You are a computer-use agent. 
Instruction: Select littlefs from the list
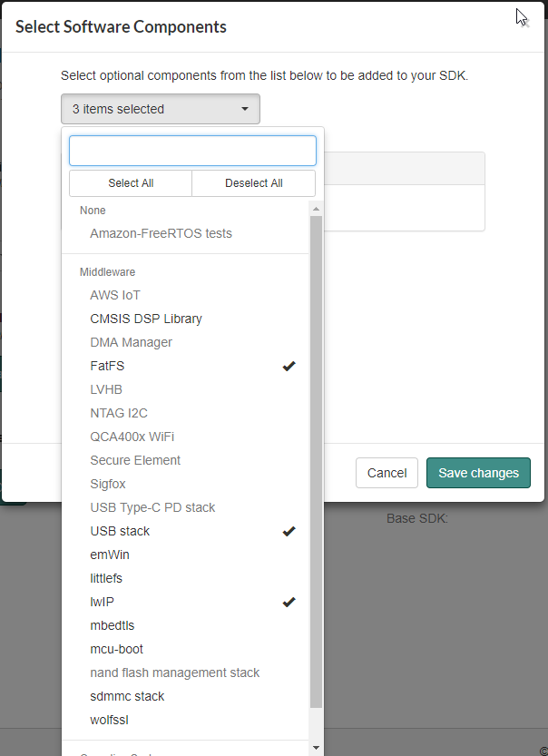pyautogui.click(x=106, y=579)
